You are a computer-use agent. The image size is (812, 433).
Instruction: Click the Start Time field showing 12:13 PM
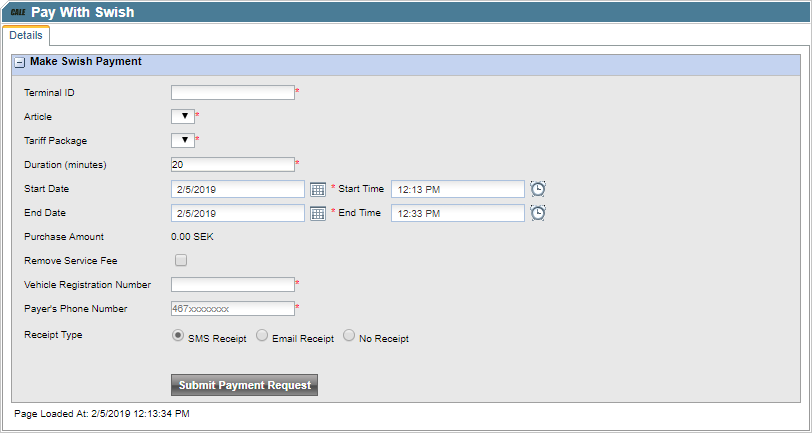click(458, 189)
